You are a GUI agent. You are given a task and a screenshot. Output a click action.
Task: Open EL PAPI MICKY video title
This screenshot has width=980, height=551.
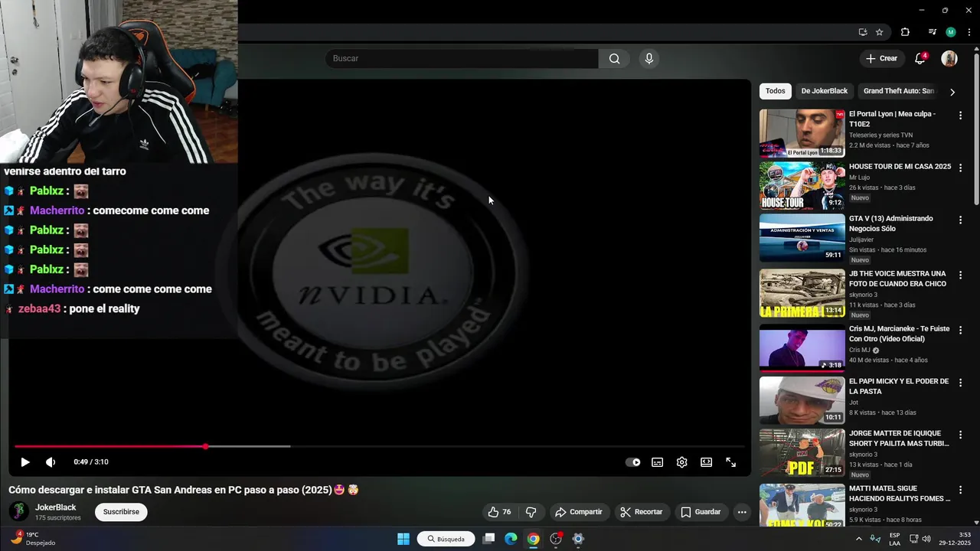pos(899,386)
